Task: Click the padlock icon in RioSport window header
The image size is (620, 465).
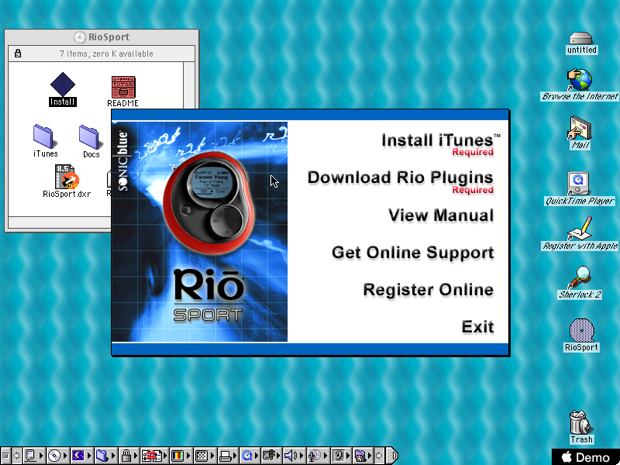Action: (18, 53)
